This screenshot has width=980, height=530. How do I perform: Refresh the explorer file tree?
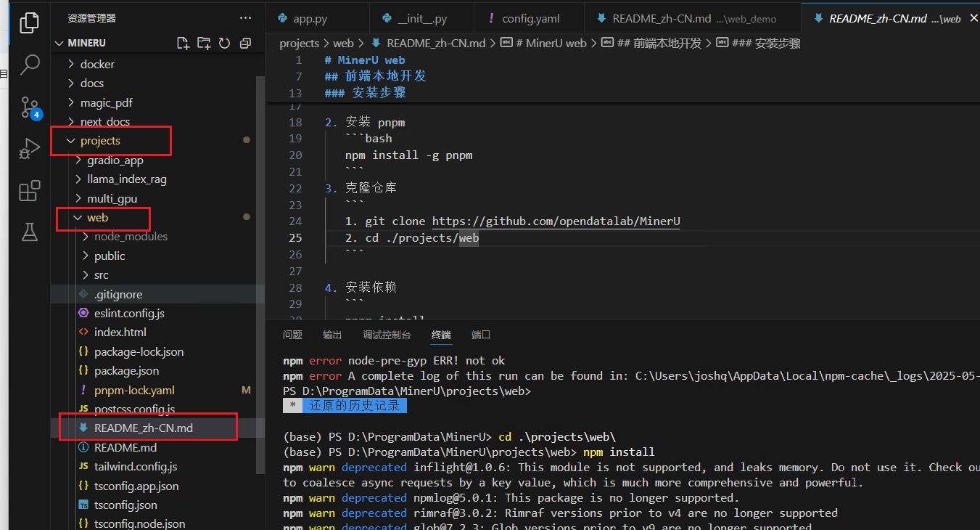pyautogui.click(x=224, y=44)
